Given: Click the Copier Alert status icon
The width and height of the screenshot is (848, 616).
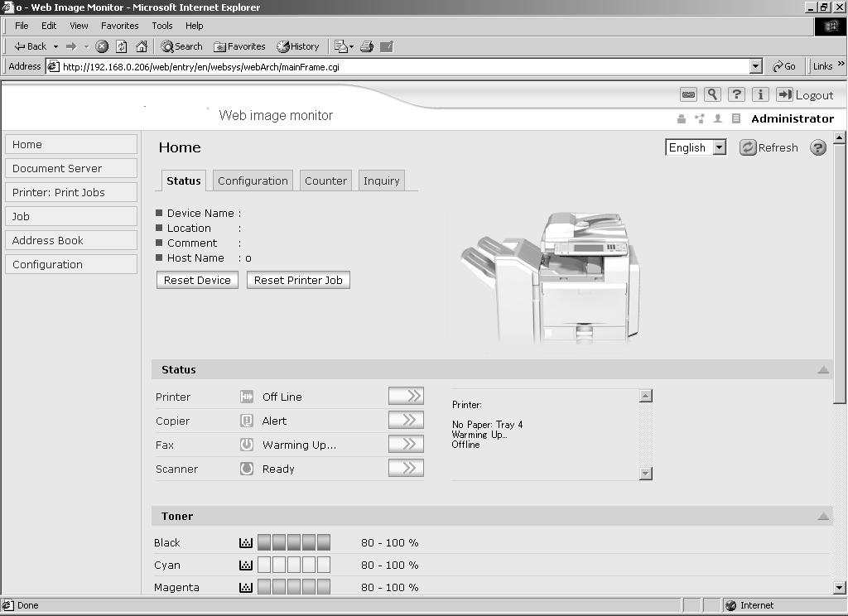Looking at the screenshot, I should 247,421.
